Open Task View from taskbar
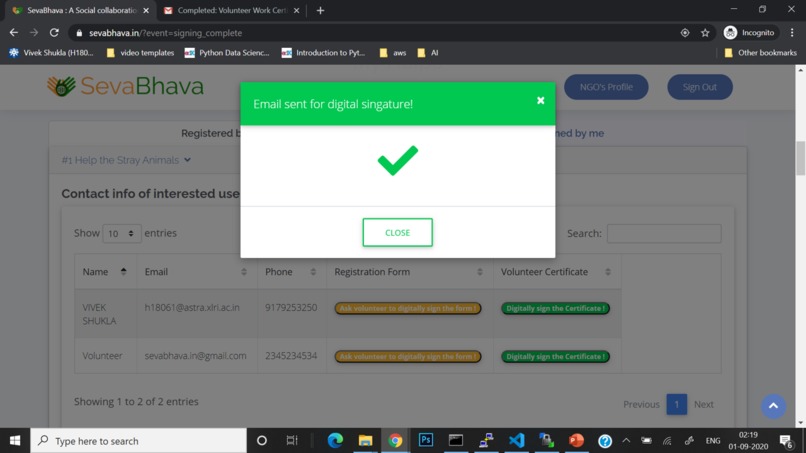This screenshot has height=453, width=806. pos(292,441)
